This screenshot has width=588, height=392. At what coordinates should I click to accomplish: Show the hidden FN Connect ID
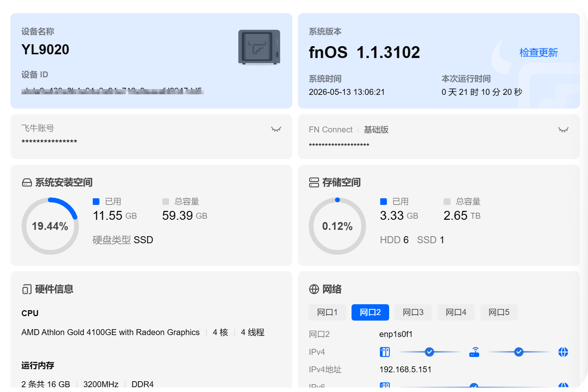coord(563,130)
